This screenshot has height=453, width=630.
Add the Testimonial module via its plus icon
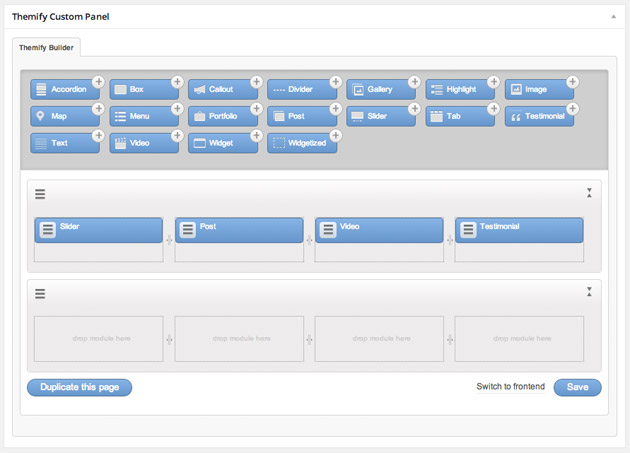click(573, 109)
